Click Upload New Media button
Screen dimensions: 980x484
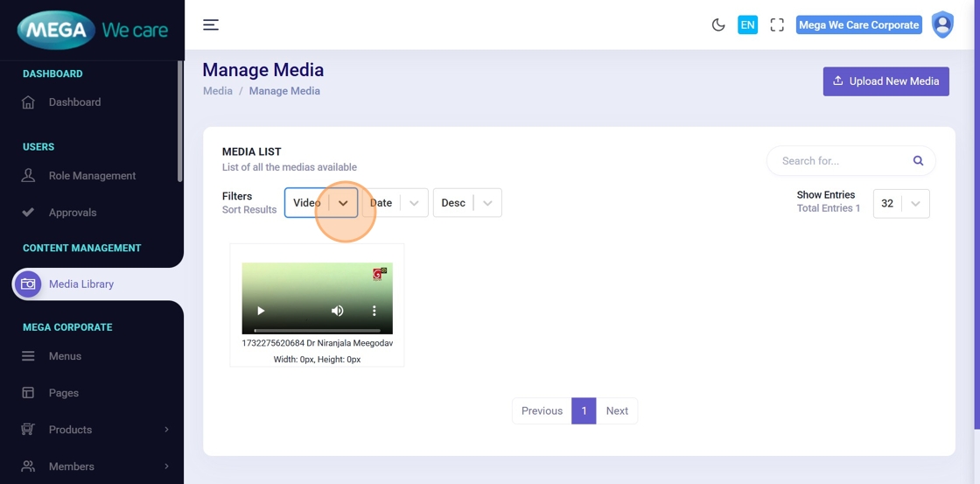tap(885, 81)
